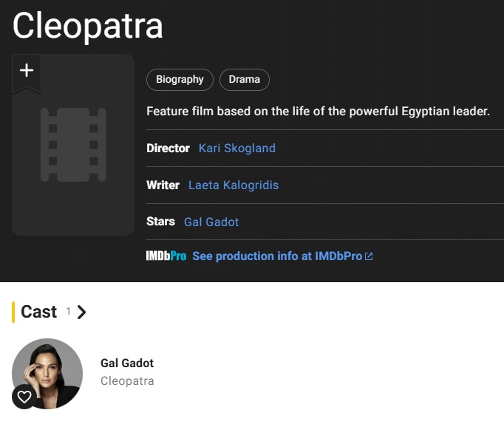The width and height of the screenshot is (504, 427).
Task: Open the film strip poster placeholder
Action: pyautogui.click(x=73, y=145)
